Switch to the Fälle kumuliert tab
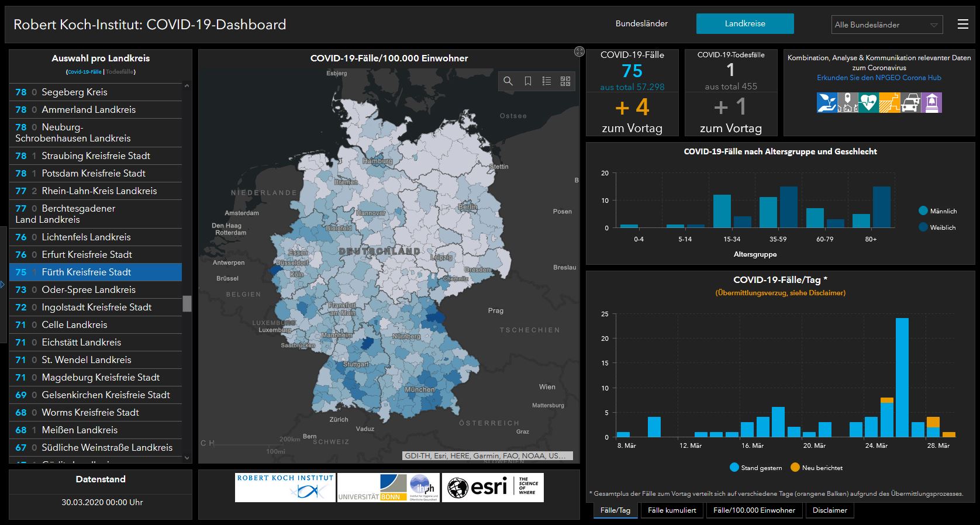 (x=672, y=510)
